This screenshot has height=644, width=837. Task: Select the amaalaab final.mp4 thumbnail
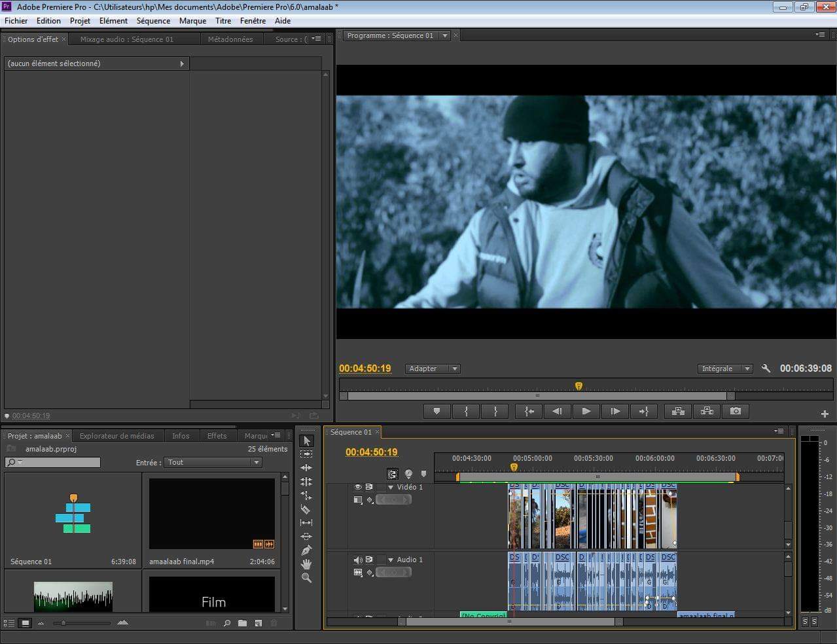pos(212,514)
